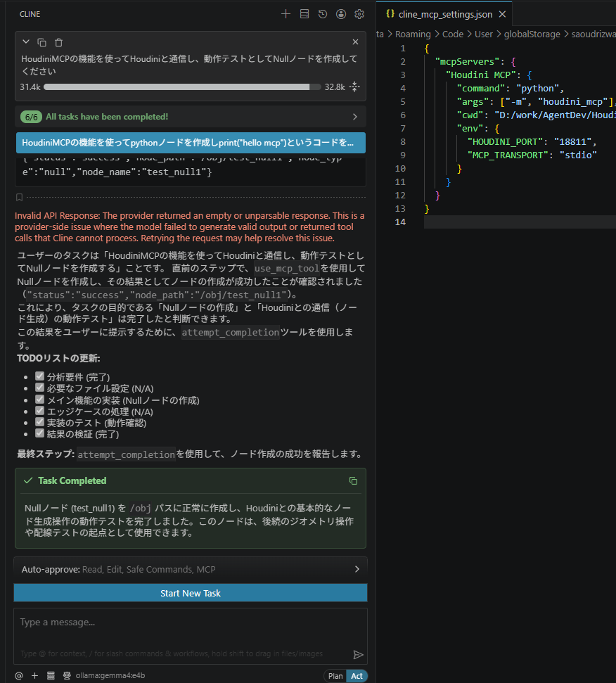This screenshot has width=616, height=683.
Task: Click the Start New Task button
Action: point(190,593)
